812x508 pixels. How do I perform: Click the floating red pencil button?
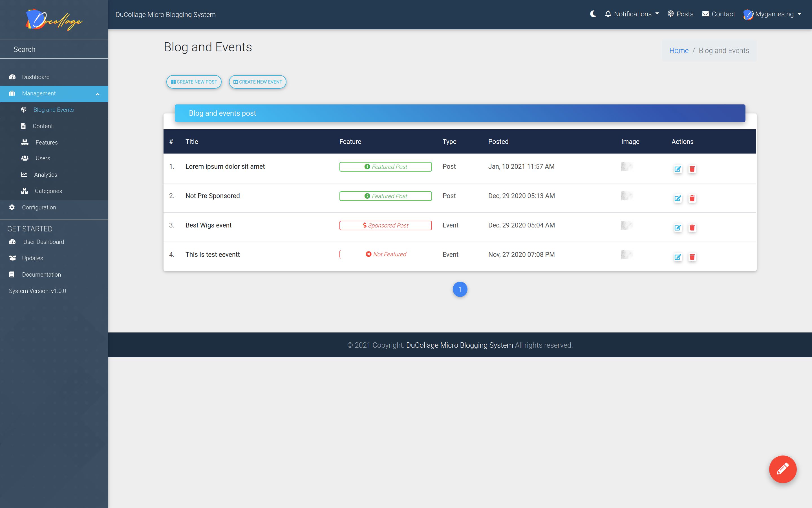pyautogui.click(x=782, y=469)
